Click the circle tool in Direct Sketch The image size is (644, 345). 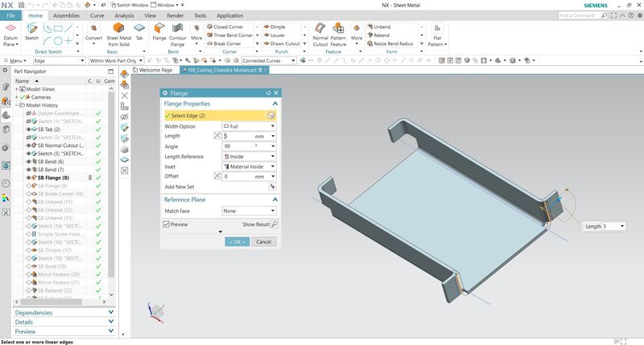click(58, 41)
